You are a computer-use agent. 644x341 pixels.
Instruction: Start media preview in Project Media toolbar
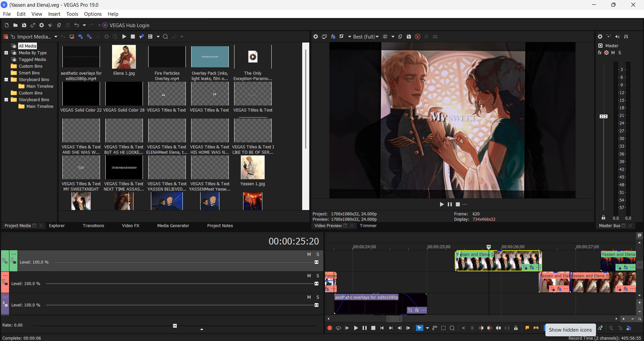coord(124,37)
